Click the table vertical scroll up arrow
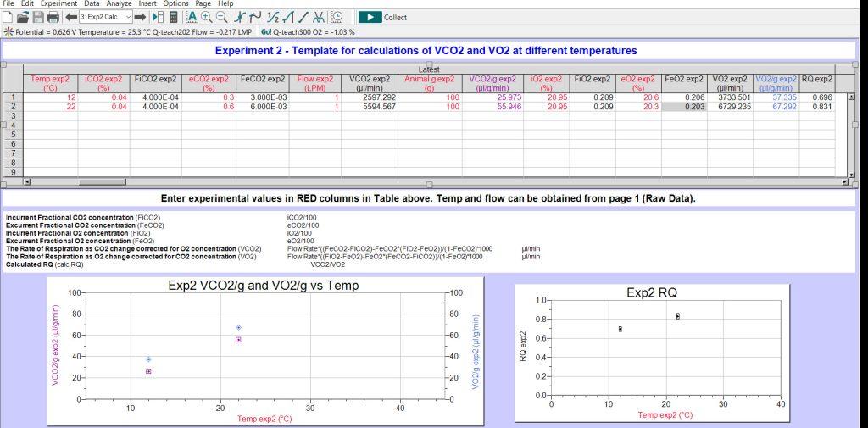This screenshot has height=428, width=868. (852, 97)
